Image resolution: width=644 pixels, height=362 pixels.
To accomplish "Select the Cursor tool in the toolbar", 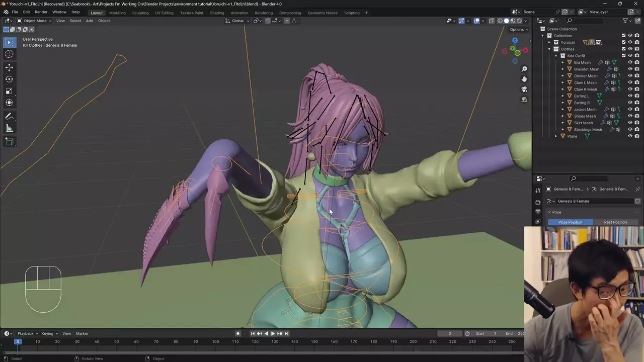I will click(9, 54).
